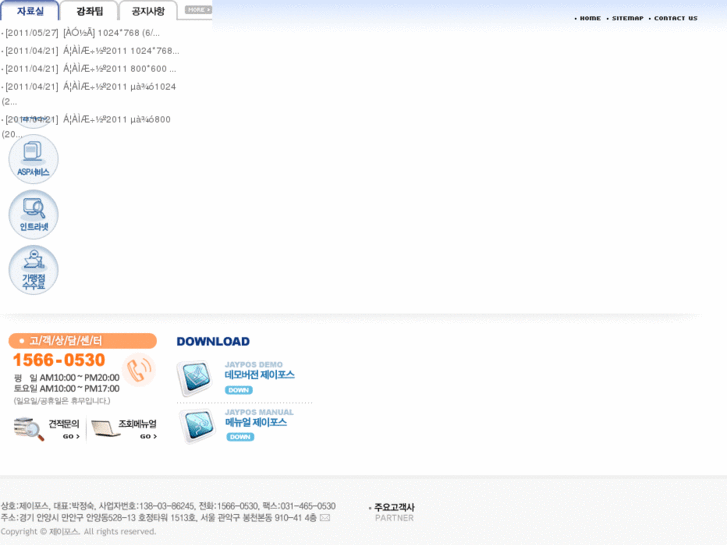Click DOWN button for 데모버전 제이포스
Screen dimensions: 727x545
click(x=239, y=390)
